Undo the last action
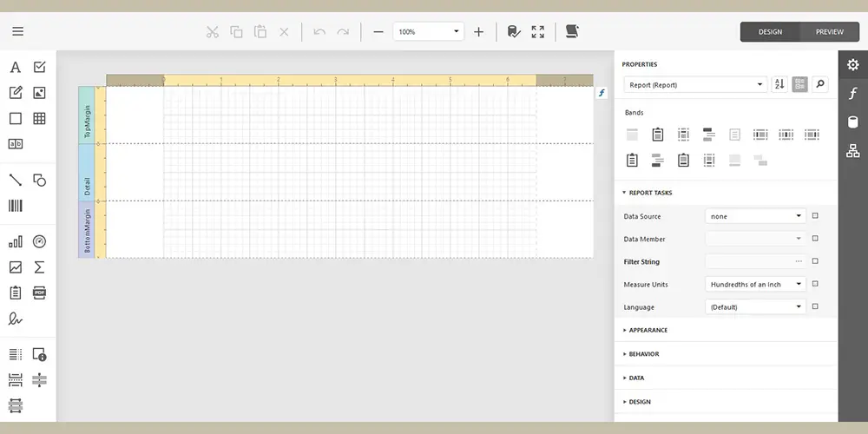The image size is (868, 434). click(x=319, y=31)
